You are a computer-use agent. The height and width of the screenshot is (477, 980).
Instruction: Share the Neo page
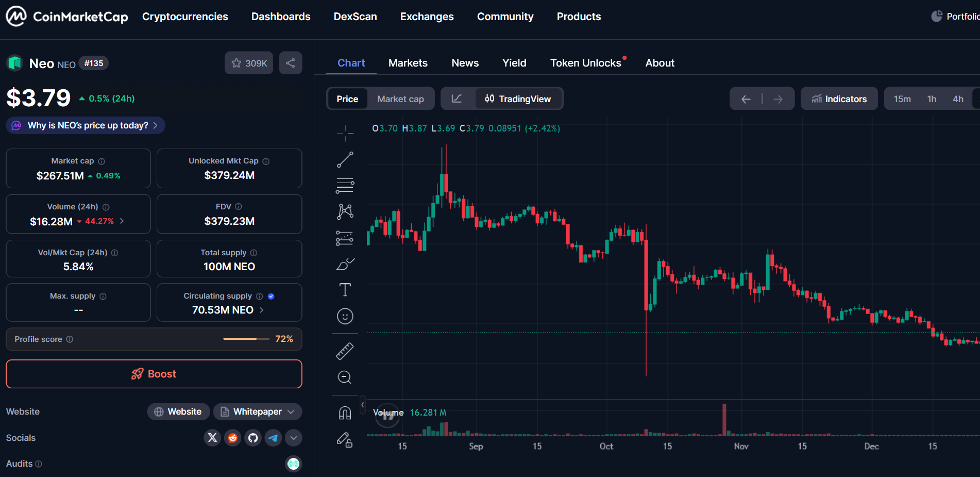[x=291, y=63]
